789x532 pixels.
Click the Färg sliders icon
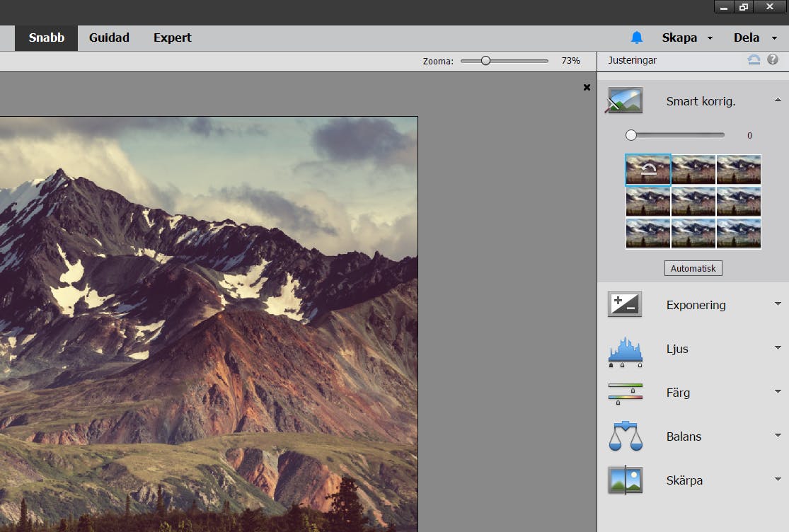pyautogui.click(x=626, y=394)
